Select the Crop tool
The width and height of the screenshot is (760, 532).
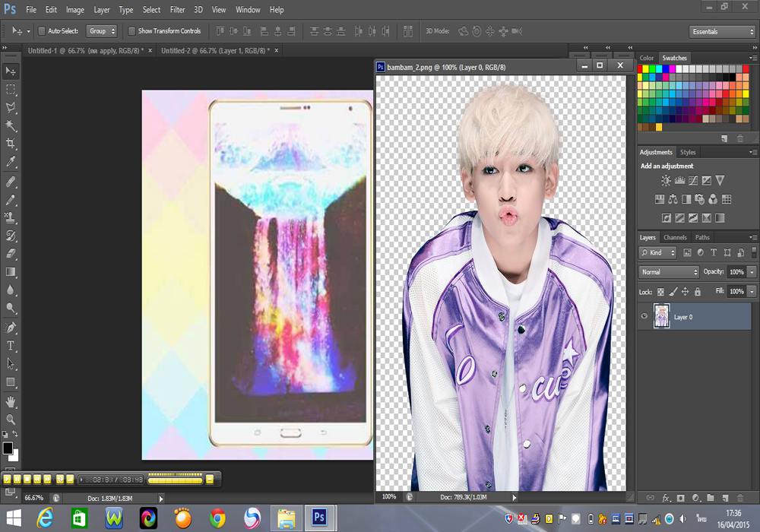point(11,144)
